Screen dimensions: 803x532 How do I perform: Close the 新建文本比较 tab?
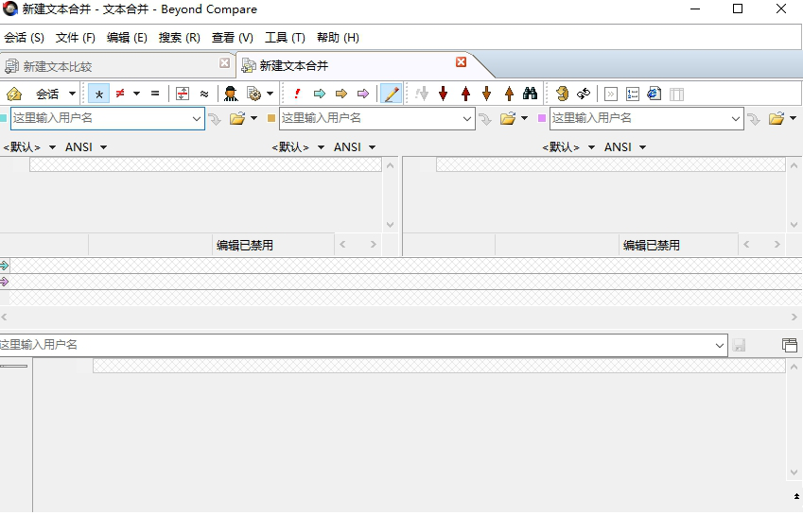(224, 62)
